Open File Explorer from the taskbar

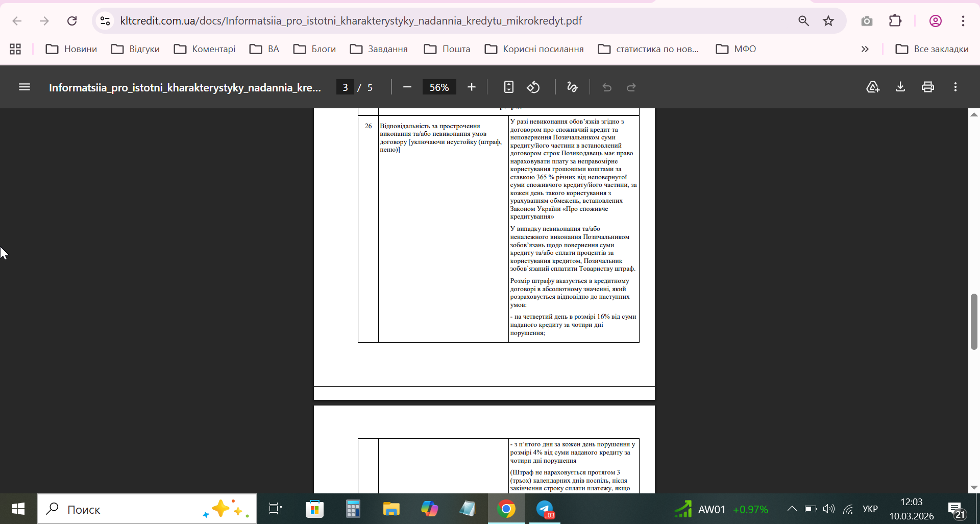391,509
